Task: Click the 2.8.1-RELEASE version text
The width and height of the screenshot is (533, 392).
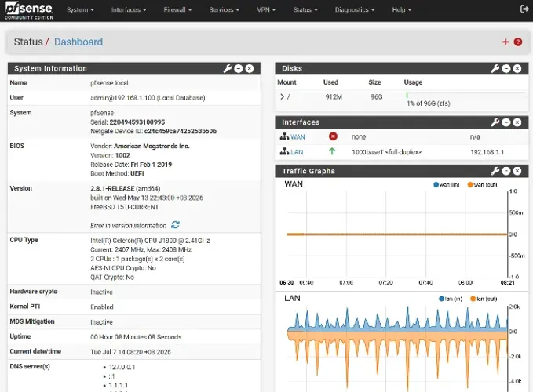Action: pos(112,188)
